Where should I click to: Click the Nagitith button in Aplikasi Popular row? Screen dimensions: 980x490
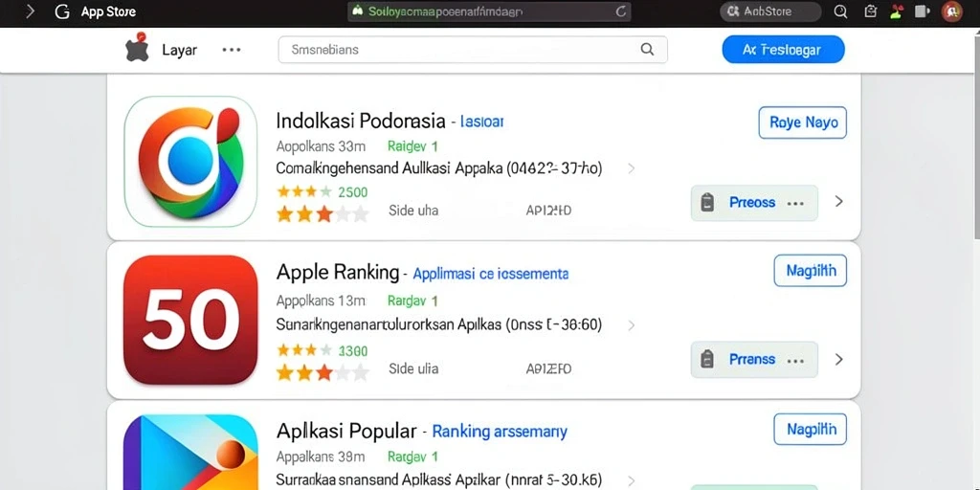(x=810, y=430)
